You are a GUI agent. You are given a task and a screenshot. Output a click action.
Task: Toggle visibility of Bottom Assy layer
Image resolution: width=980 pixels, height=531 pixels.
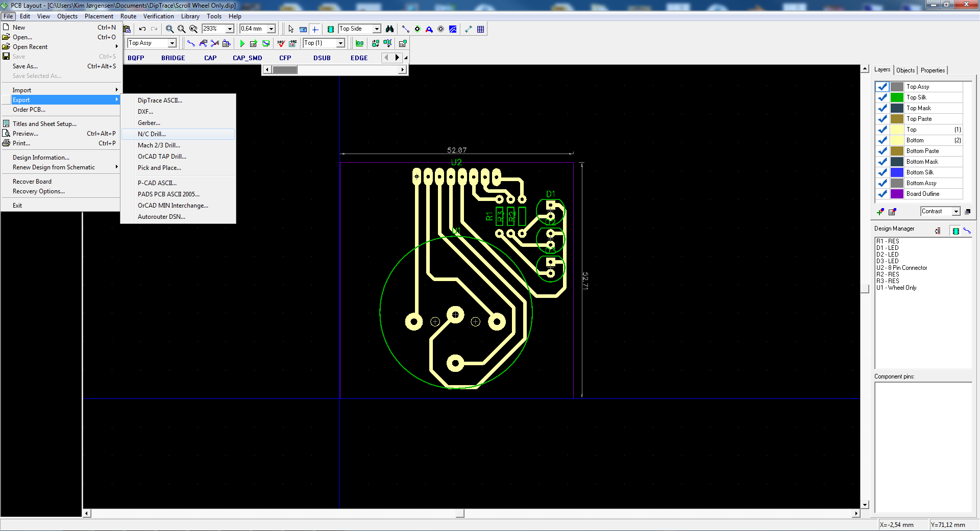pyautogui.click(x=882, y=183)
